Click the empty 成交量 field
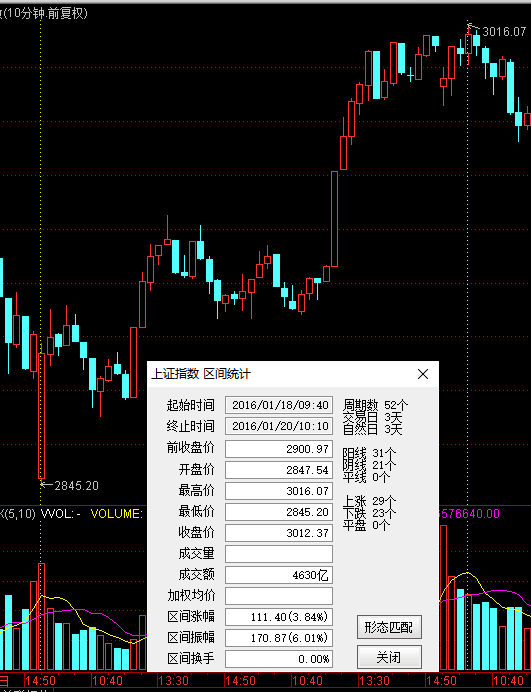 [279, 554]
